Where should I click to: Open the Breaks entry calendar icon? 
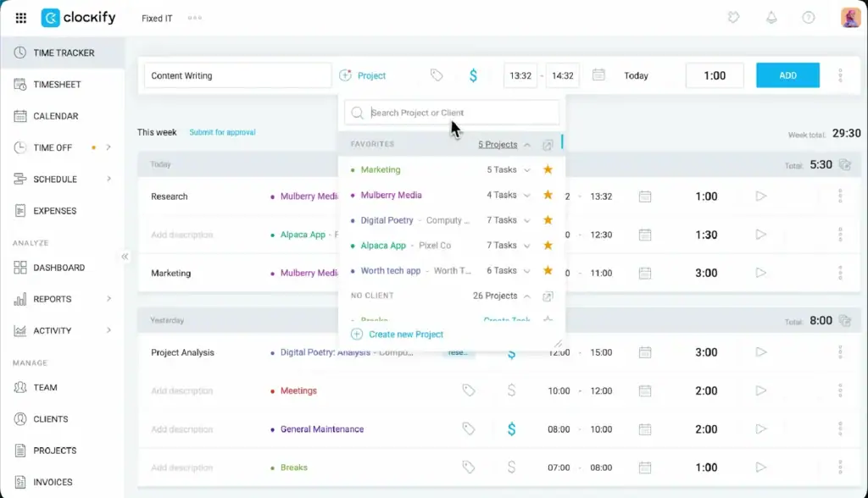click(644, 468)
